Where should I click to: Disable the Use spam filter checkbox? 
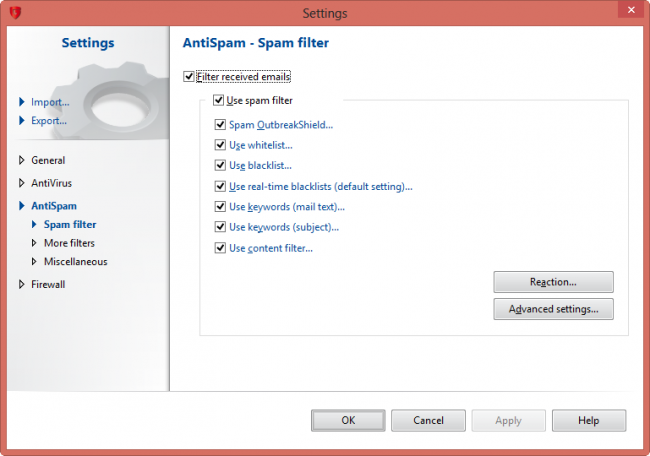[219, 100]
